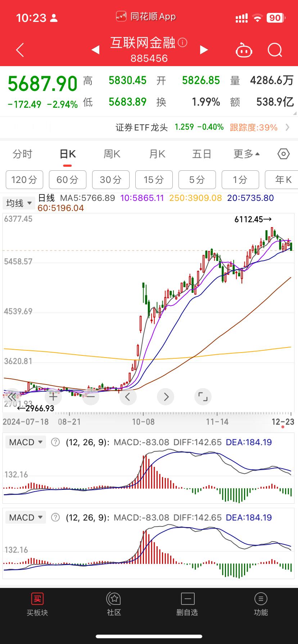Select 年K period button
This screenshot has height=644, width=298.
(x=281, y=179)
